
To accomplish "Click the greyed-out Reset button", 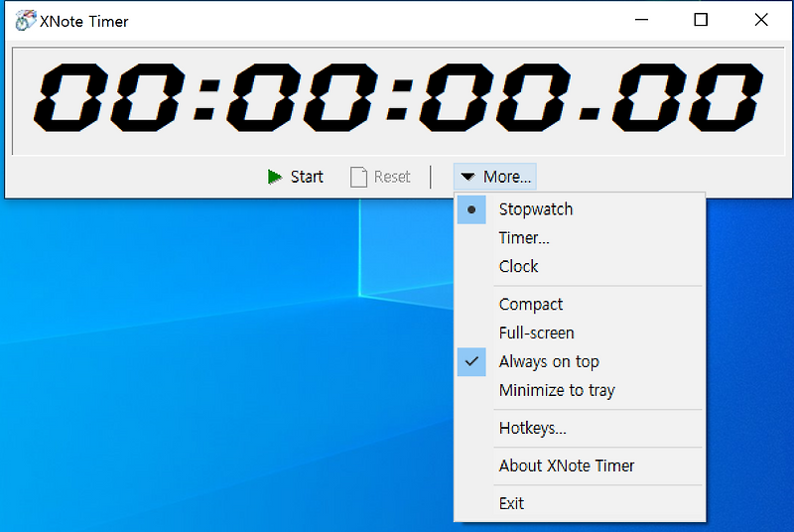I will coord(380,177).
